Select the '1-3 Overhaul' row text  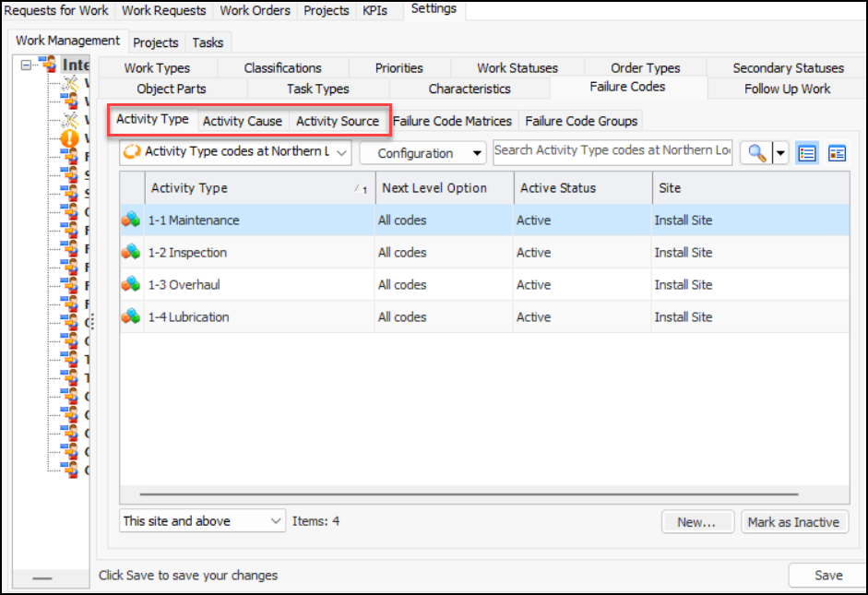184,284
